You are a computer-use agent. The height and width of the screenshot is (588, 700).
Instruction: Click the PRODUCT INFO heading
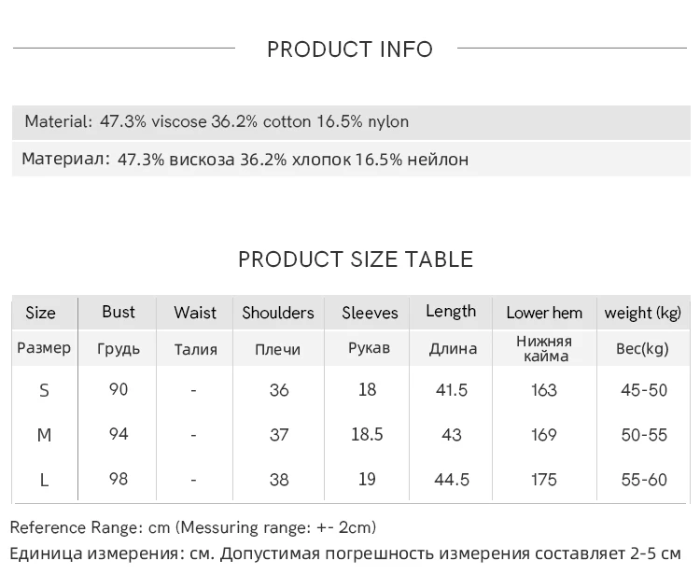[x=350, y=49]
